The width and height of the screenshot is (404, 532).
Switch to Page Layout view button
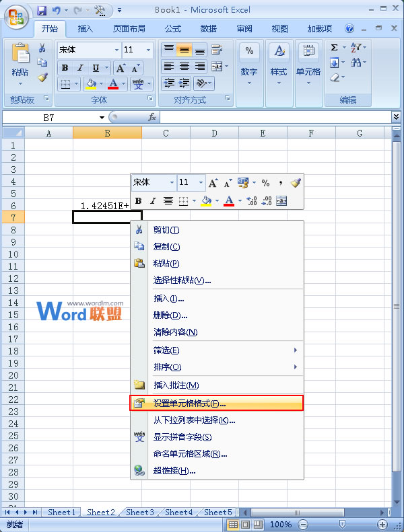[x=246, y=525]
